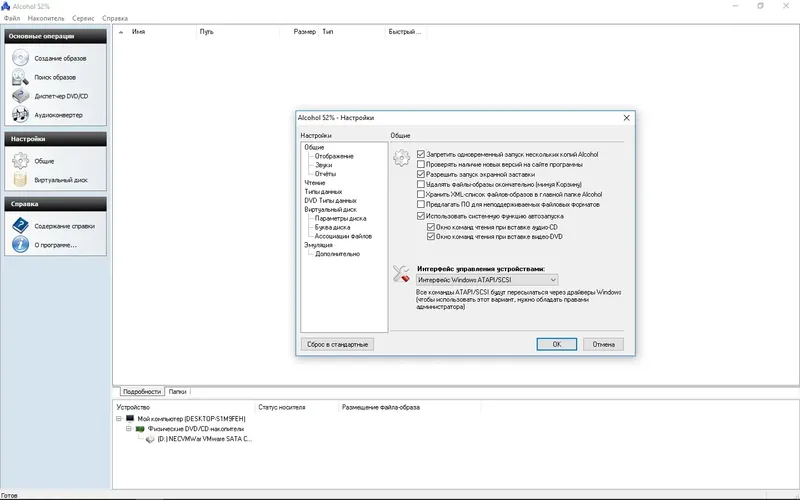Select Отчёты in settings tree
Image resolution: width=800 pixels, height=500 pixels.
click(326, 174)
